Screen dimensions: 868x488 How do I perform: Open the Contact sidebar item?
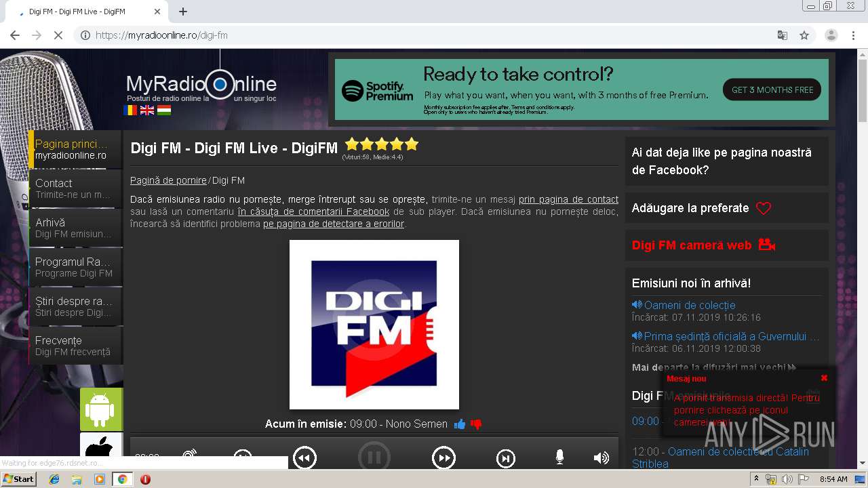point(75,188)
